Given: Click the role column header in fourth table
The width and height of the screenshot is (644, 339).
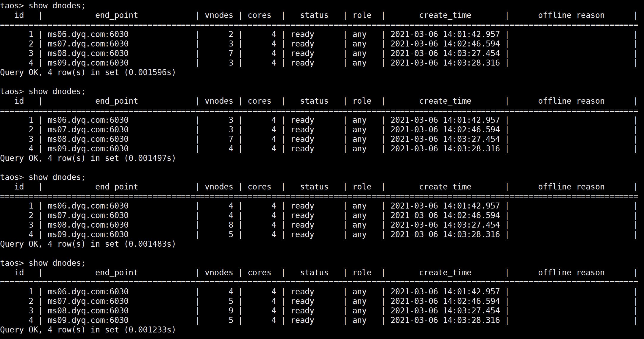Looking at the screenshot, I should [x=362, y=272].
